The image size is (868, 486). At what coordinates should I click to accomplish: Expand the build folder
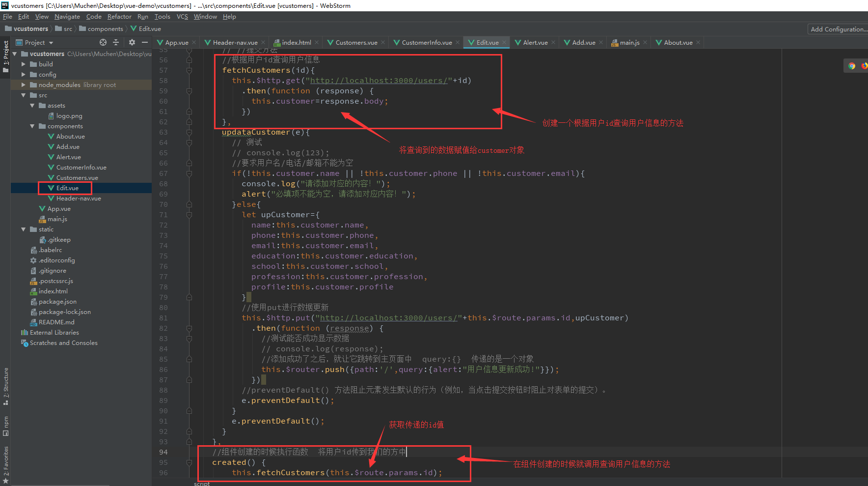coord(24,64)
